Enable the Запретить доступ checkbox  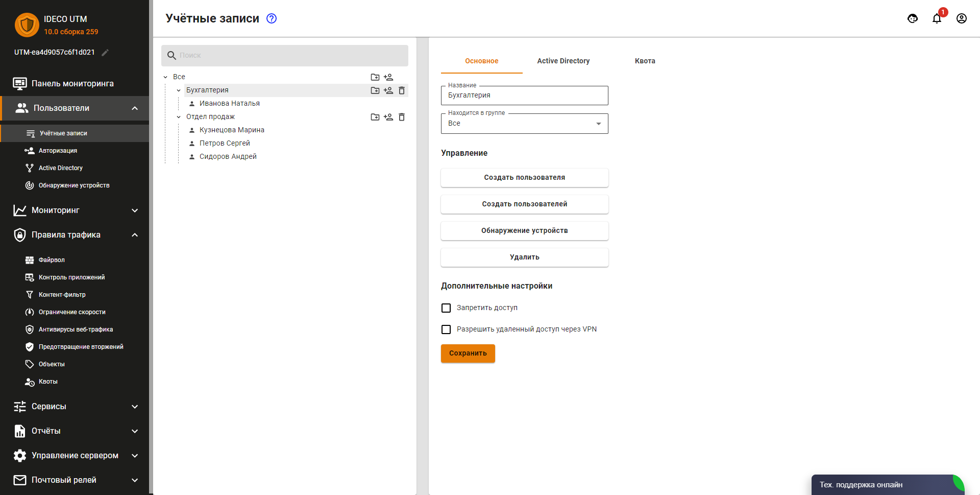[446, 308]
